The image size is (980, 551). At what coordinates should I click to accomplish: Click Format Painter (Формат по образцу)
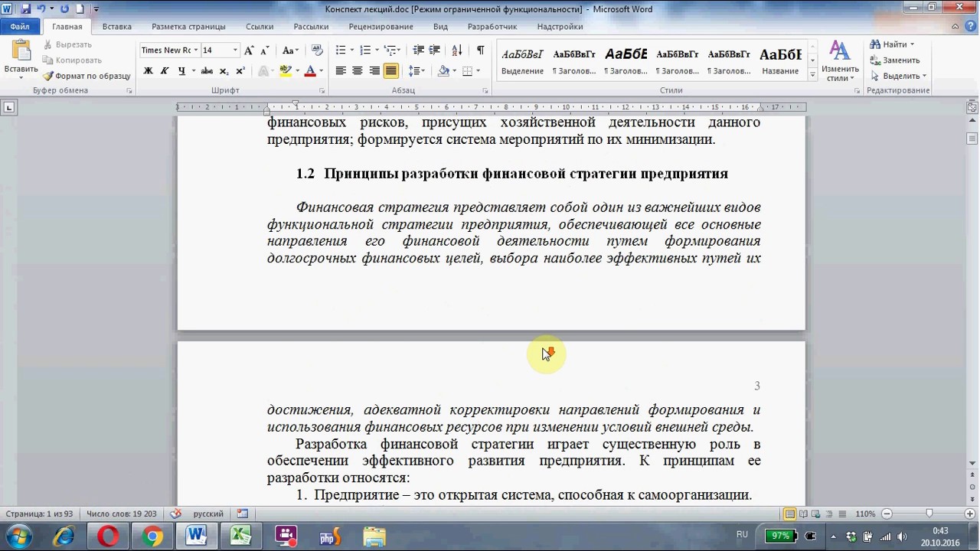[87, 76]
